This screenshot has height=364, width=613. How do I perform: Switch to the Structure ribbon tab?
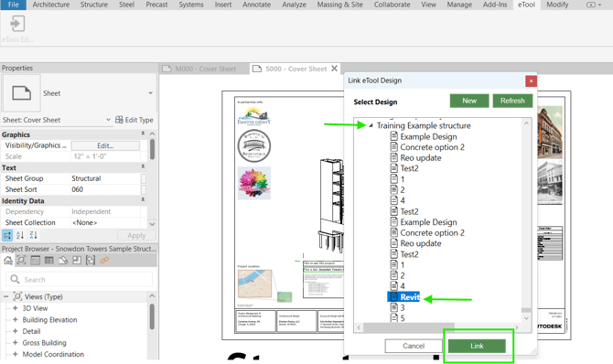94,5
